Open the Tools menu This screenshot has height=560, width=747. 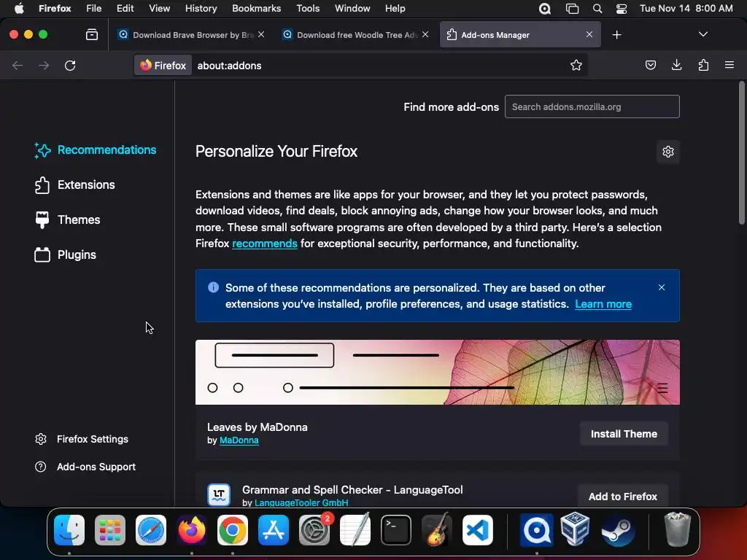click(308, 8)
